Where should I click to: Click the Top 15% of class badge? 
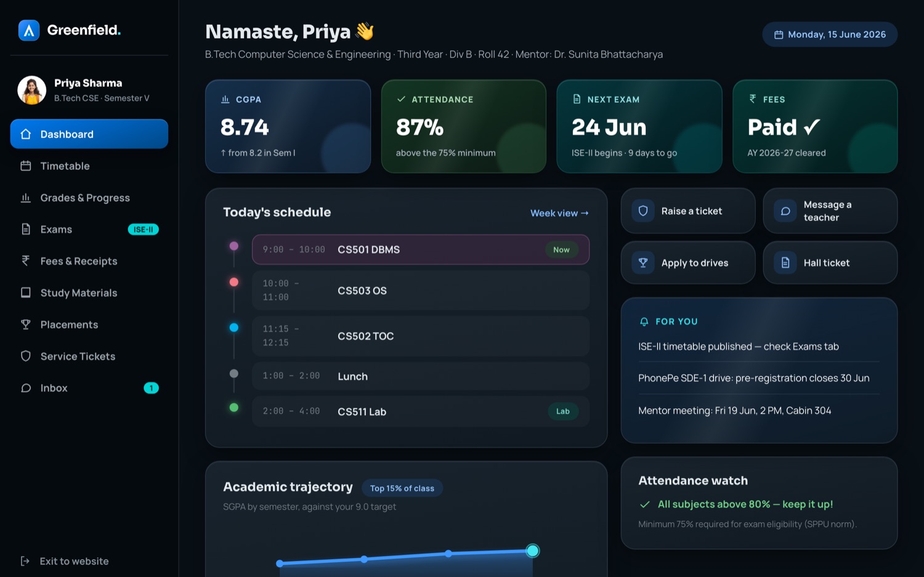pos(402,488)
